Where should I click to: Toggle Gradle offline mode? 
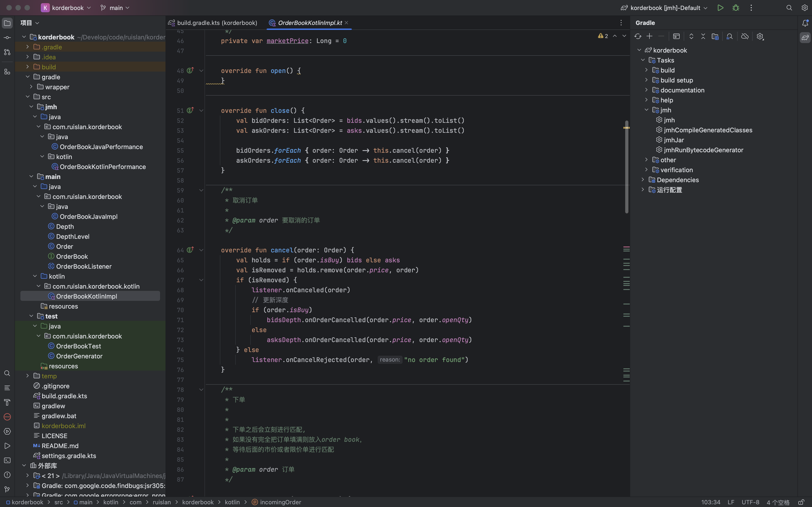tap(744, 36)
